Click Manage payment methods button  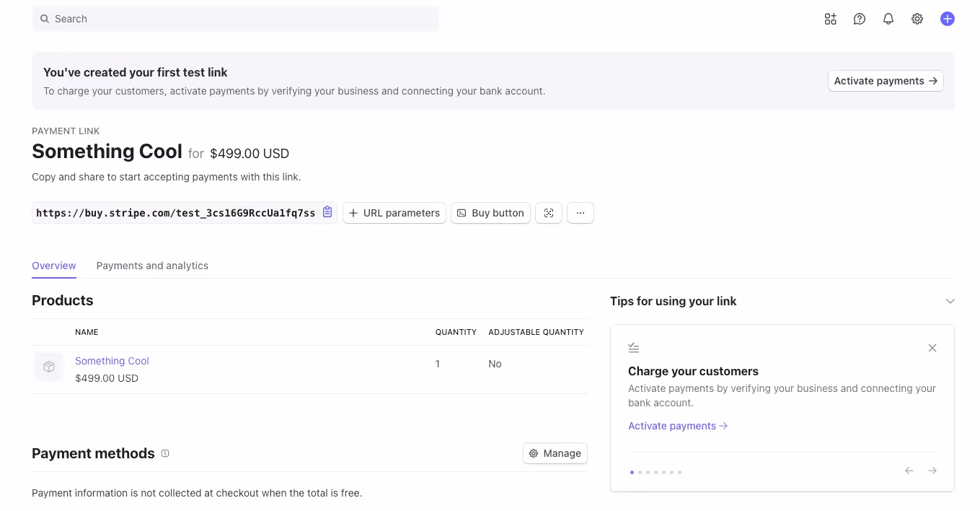click(555, 453)
